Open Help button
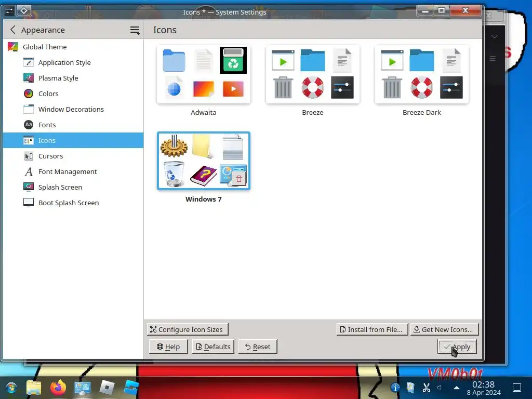The image size is (532, 399). (168, 347)
